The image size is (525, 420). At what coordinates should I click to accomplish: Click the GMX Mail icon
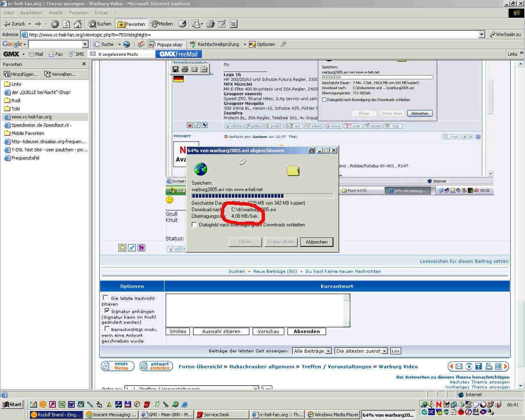[36, 54]
